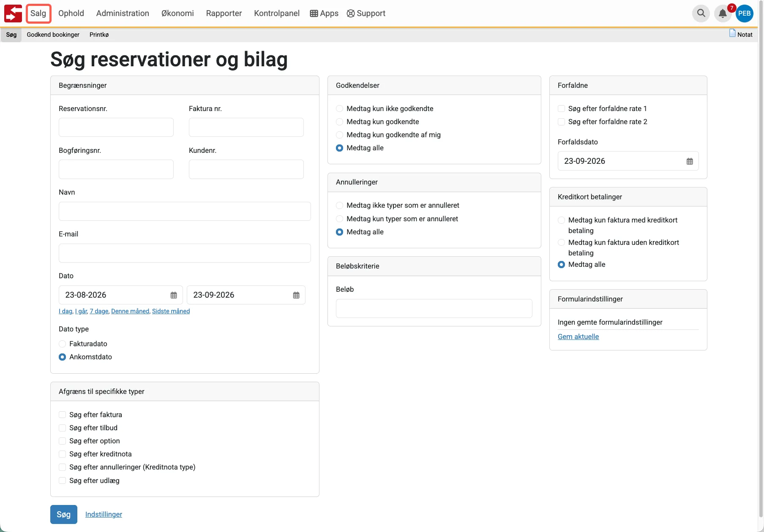Open calendar for the 23-08-2026 start date
This screenshot has height=532, width=764.
[x=174, y=295]
